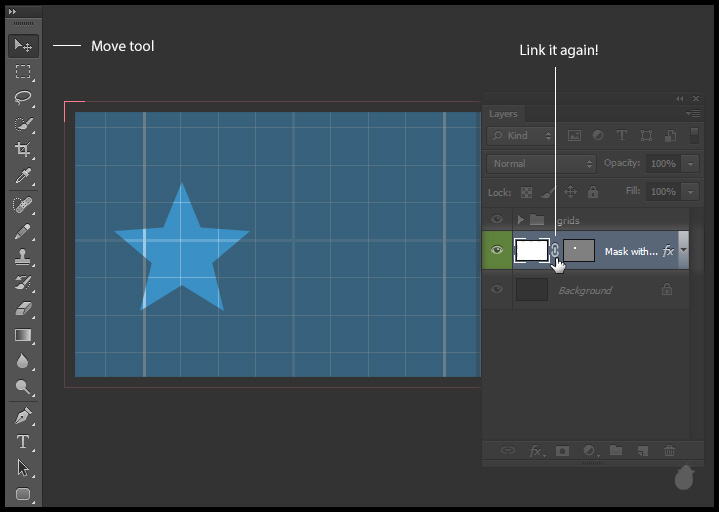Hide the Mask layer using eye icon
This screenshot has width=719, height=512.
tap(497, 250)
